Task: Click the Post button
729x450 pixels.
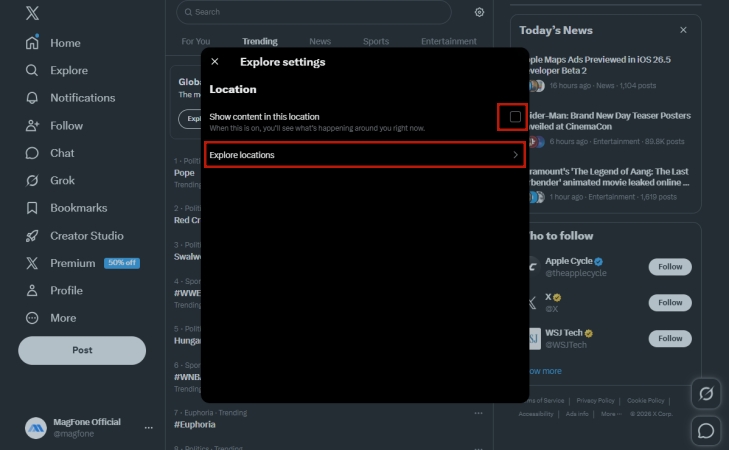Action: [x=82, y=350]
